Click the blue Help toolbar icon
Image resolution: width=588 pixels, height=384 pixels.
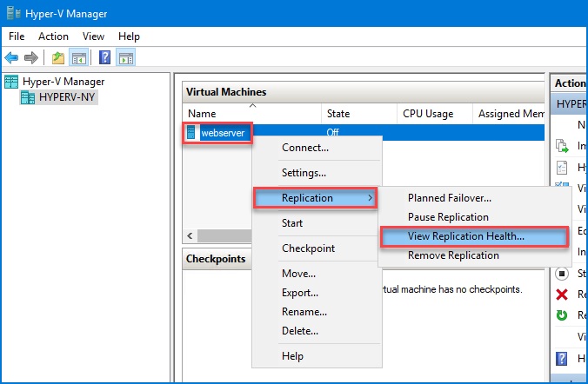click(x=104, y=58)
